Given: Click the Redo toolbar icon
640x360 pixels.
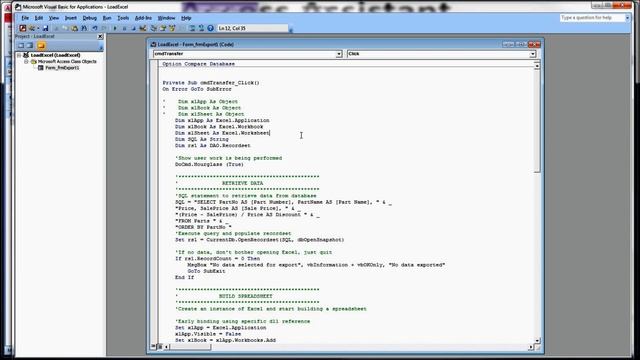Looking at the screenshot, I should click(x=104, y=28).
